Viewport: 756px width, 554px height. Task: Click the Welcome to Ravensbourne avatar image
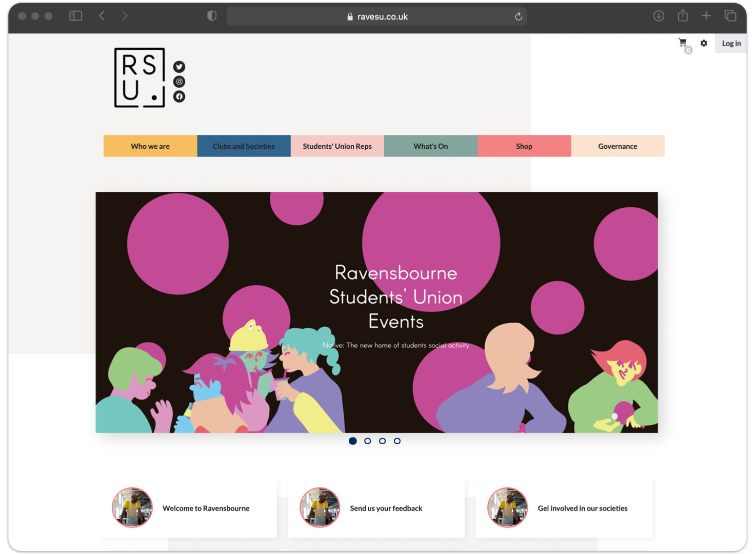tap(132, 508)
